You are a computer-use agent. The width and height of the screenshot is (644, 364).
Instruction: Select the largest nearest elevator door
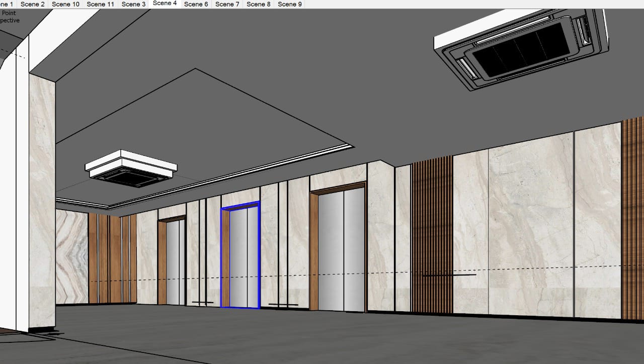(x=341, y=249)
